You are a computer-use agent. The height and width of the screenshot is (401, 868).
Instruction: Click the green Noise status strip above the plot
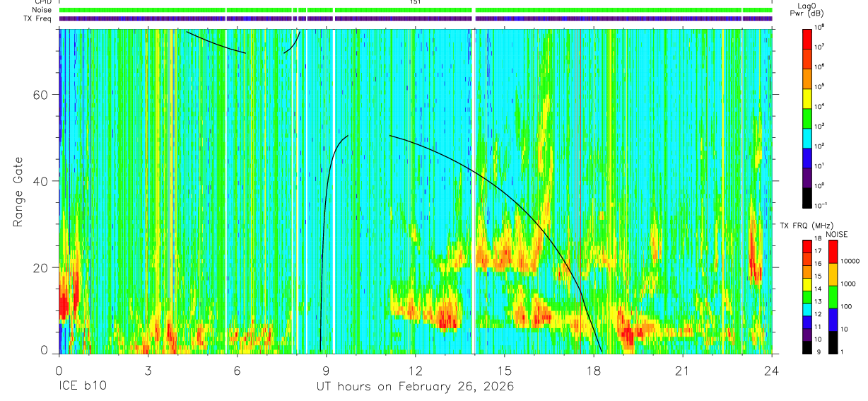pos(416,10)
